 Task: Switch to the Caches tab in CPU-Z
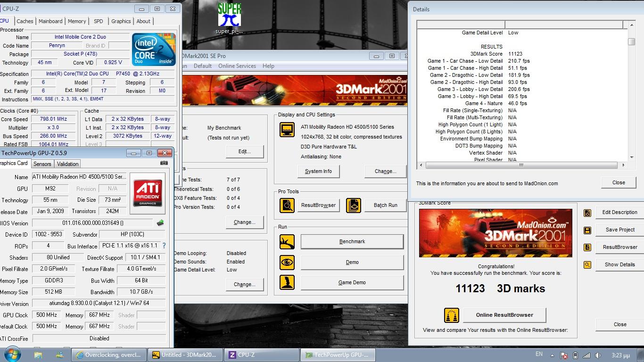click(x=25, y=21)
